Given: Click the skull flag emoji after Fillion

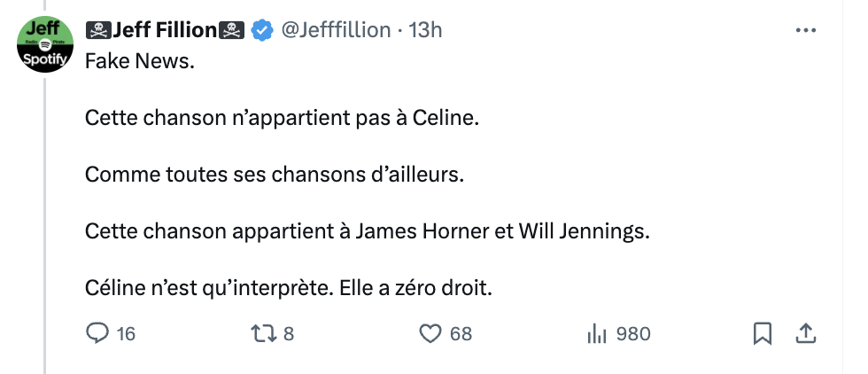Looking at the screenshot, I should coord(232,30).
